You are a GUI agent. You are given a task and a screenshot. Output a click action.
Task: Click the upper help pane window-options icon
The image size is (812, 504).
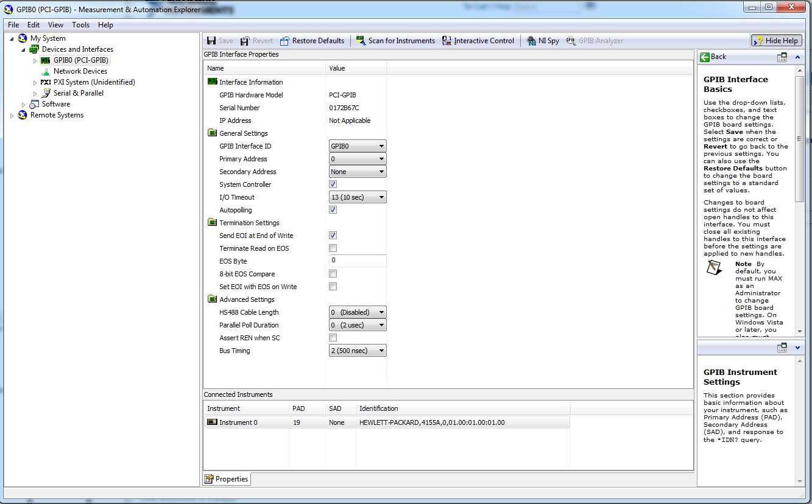click(782, 57)
